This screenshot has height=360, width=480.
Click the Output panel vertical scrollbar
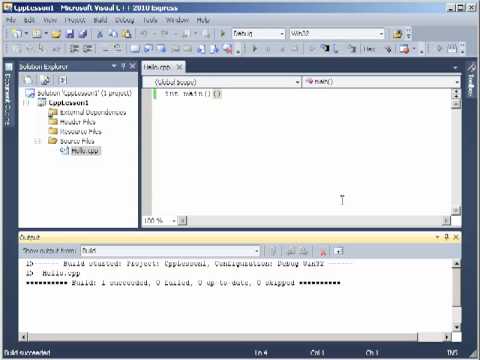457,295
